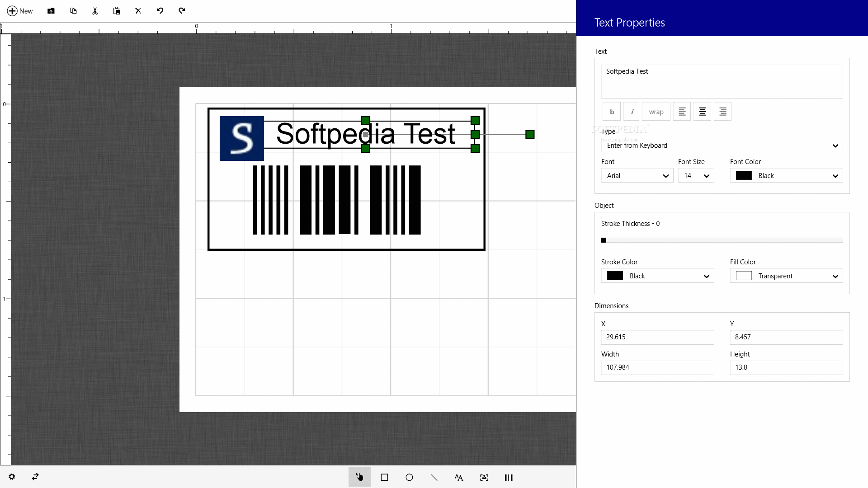This screenshot has width=868, height=488.
Task: Click the open file folder icon
Action: point(51,11)
